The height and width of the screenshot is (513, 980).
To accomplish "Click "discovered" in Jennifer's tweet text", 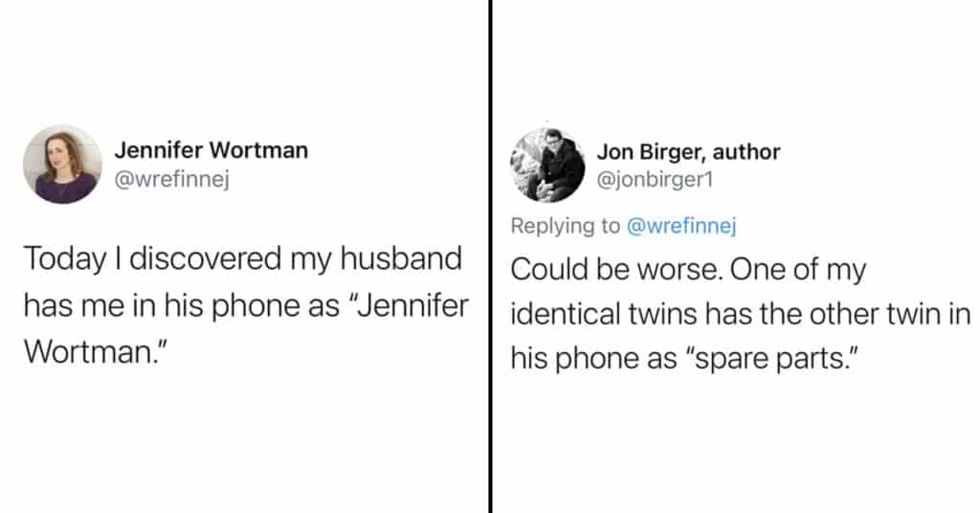I will [x=206, y=258].
